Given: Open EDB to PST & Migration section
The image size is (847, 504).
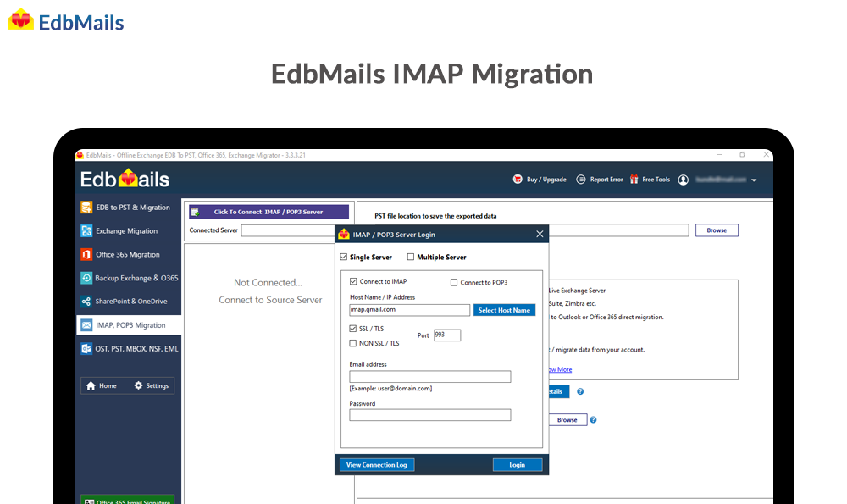Looking at the screenshot, I should click(129, 208).
